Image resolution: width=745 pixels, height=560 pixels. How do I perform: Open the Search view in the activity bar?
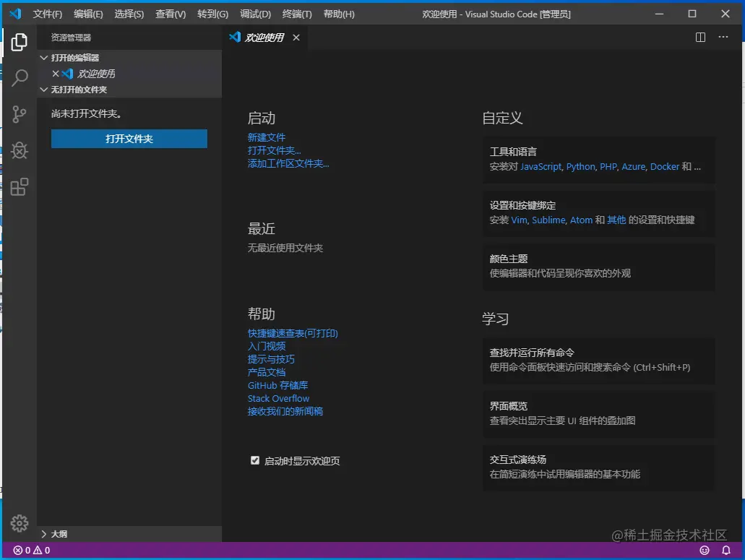(19, 77)
